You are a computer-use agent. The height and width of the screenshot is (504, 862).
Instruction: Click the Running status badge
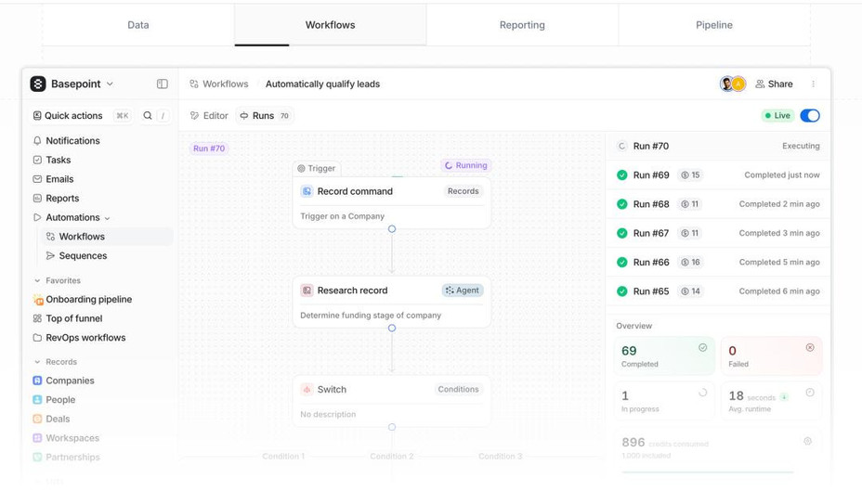tap(465, 165)
